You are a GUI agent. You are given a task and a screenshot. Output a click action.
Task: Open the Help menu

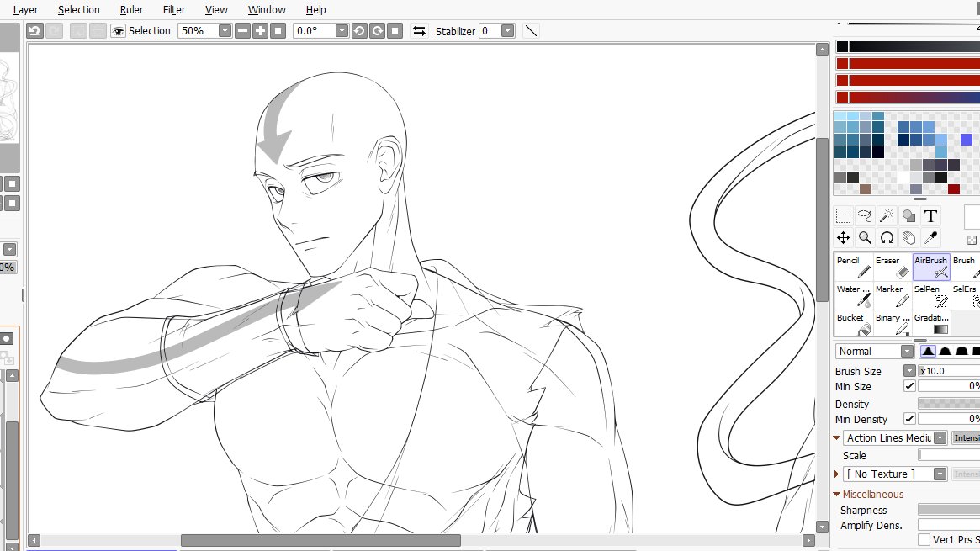click(315, 10)
